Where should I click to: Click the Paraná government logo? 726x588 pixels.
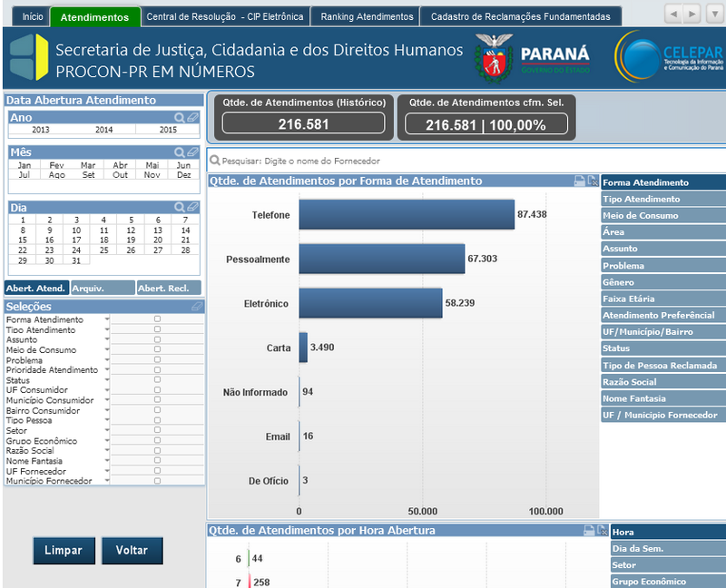pos(532,58)
